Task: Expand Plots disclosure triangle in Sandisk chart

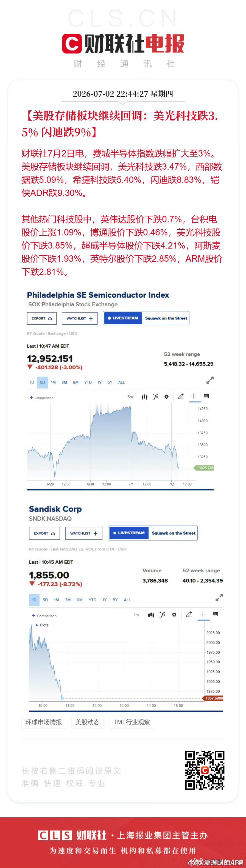Action: [37, 625]
